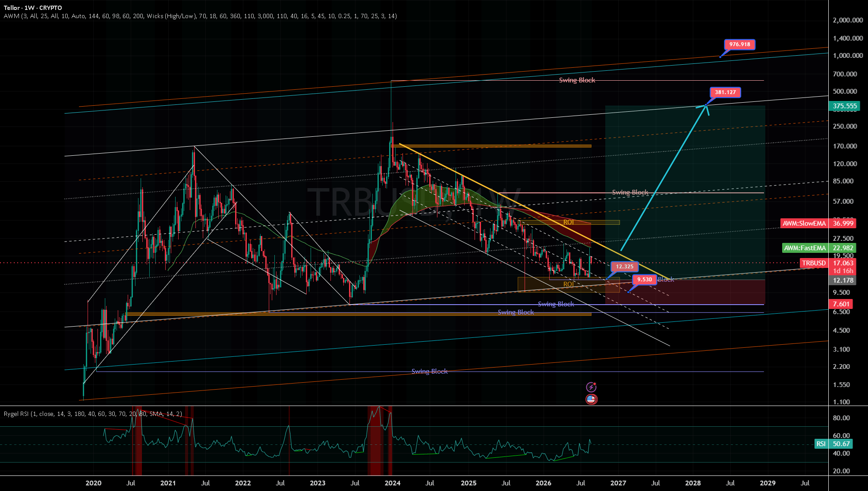This screenshot has height=491, width=868.
Task: Click 250.000 on the price axis
Action: point(845,126)
